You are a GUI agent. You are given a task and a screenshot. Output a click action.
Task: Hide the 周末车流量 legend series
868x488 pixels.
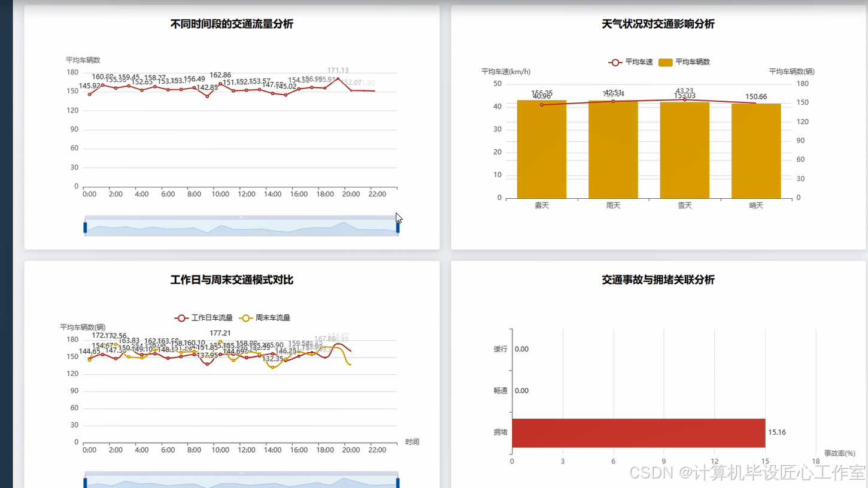[x=265, y=318]
